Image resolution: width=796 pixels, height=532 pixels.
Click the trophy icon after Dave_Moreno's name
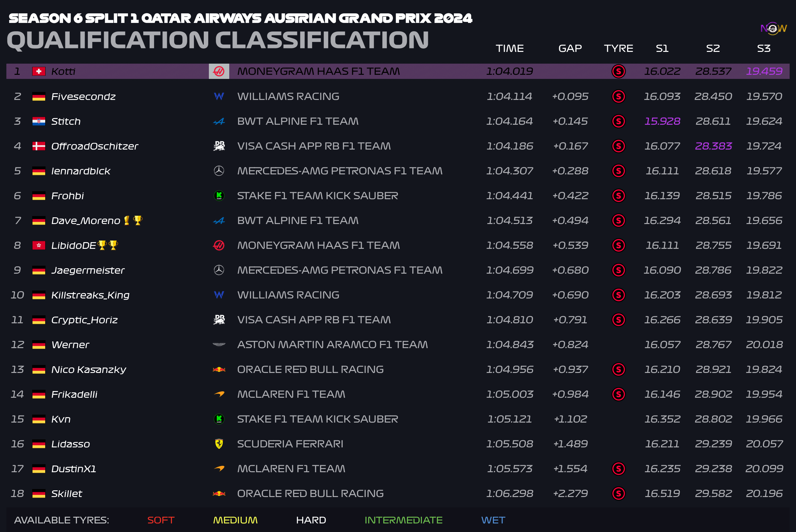pos(138,220)
